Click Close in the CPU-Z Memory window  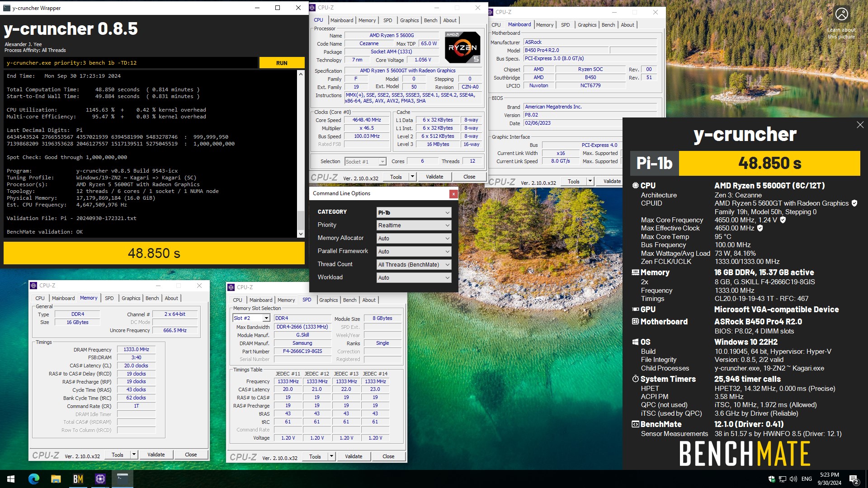[191, 455]
